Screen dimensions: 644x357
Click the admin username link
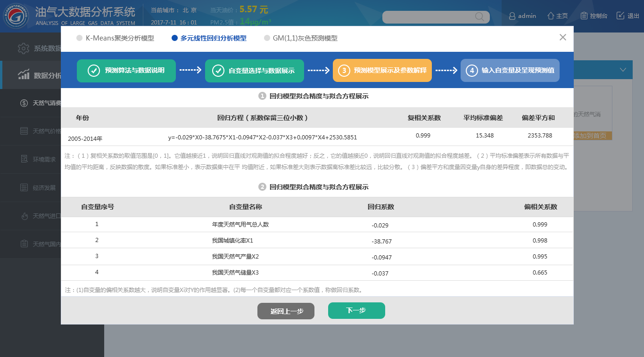pos(527,16)
